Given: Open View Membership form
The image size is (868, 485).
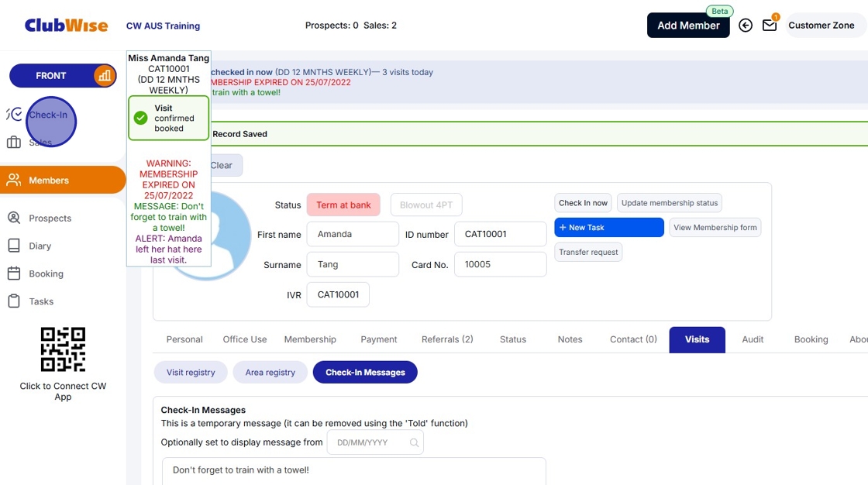Looking at the screenshot, I should pos(715,228).
